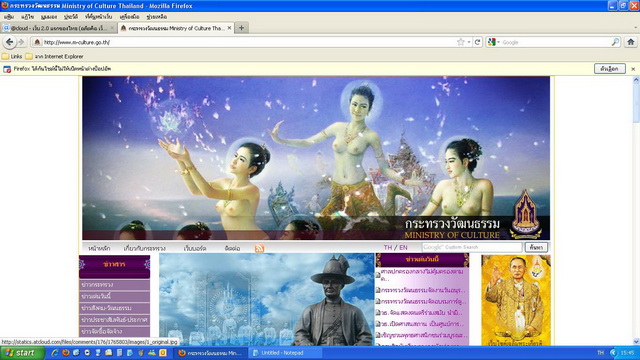Click the forward navigation arrow
The width and height of the screenshot is (640, 360).
click(x=21, y=42)
